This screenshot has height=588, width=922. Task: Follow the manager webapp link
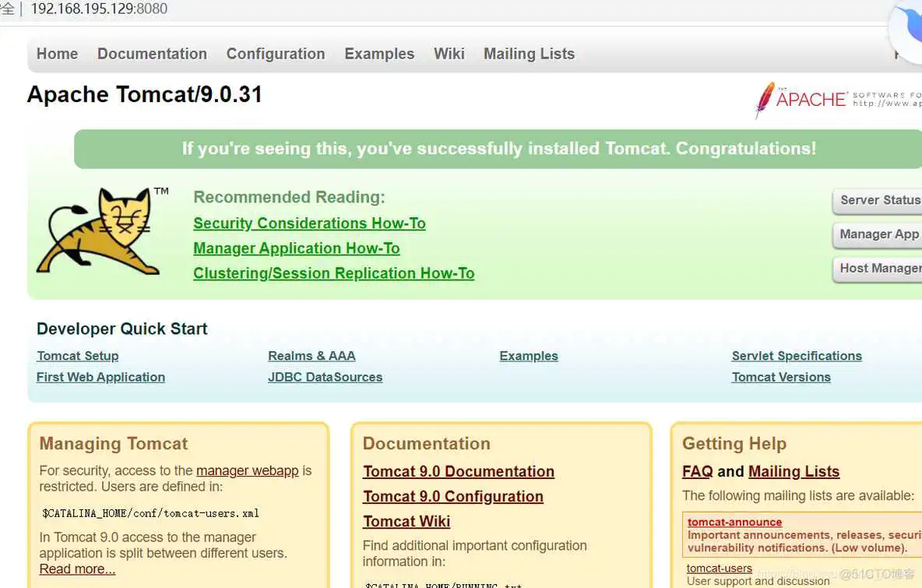coord(247,471)
